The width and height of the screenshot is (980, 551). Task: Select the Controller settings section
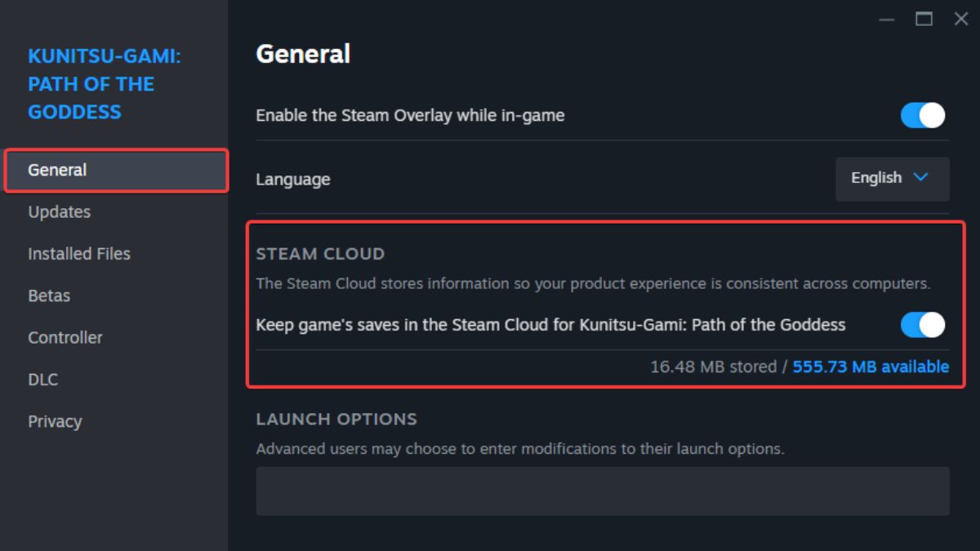click(x=65, y=337)
